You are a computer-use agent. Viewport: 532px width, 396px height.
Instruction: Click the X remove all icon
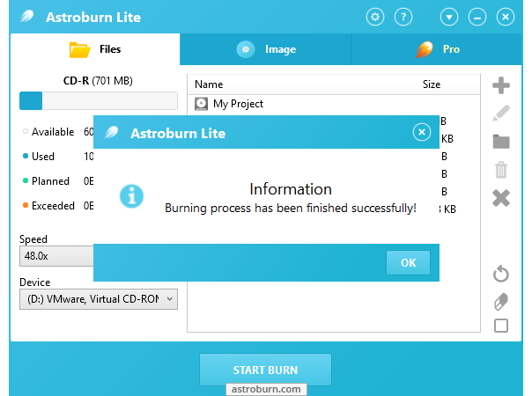pyautogui.click(x=501, y=198)
